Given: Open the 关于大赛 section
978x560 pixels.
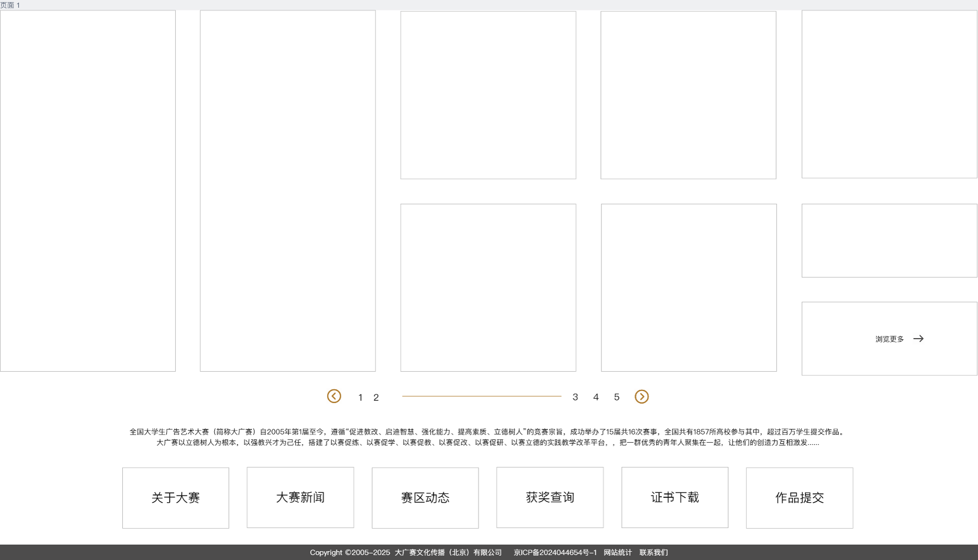Looking at the screenshot, I should [x=176, y=498].
